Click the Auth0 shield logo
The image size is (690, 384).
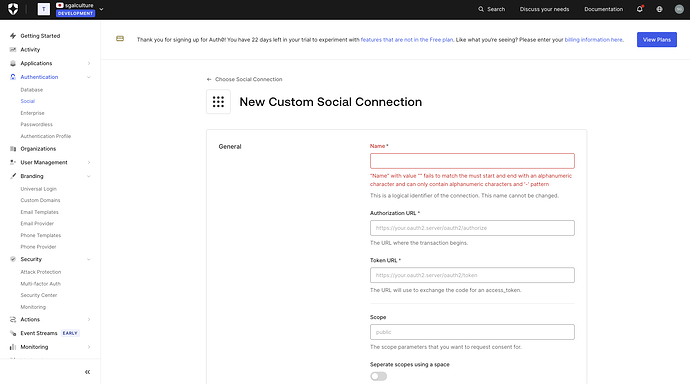[x=13, y=9]
